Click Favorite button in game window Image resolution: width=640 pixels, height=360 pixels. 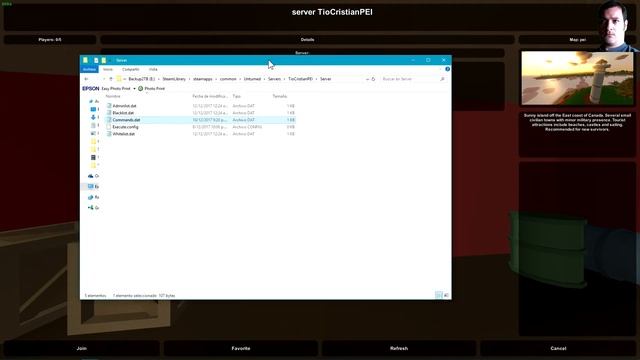[241, 348]
